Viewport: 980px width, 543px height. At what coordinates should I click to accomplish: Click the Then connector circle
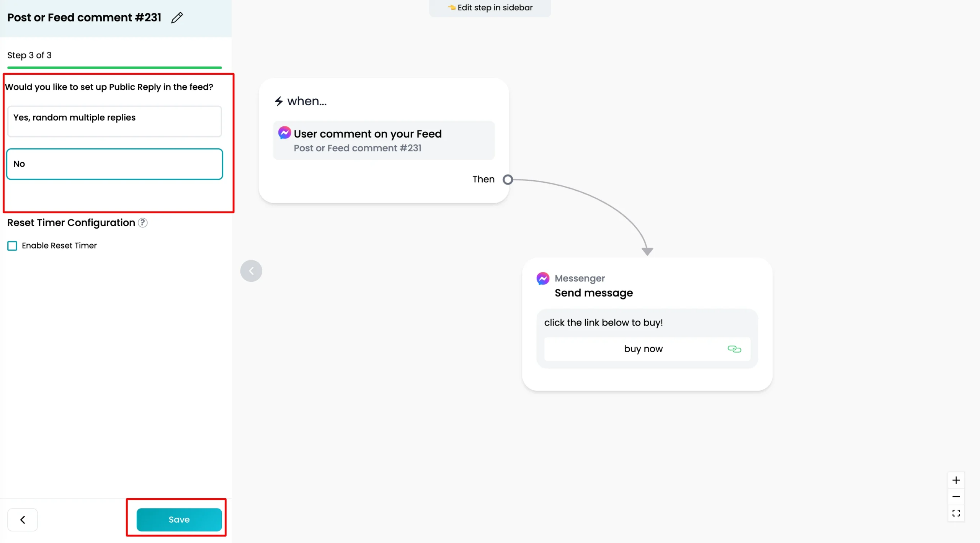(508, 180)
